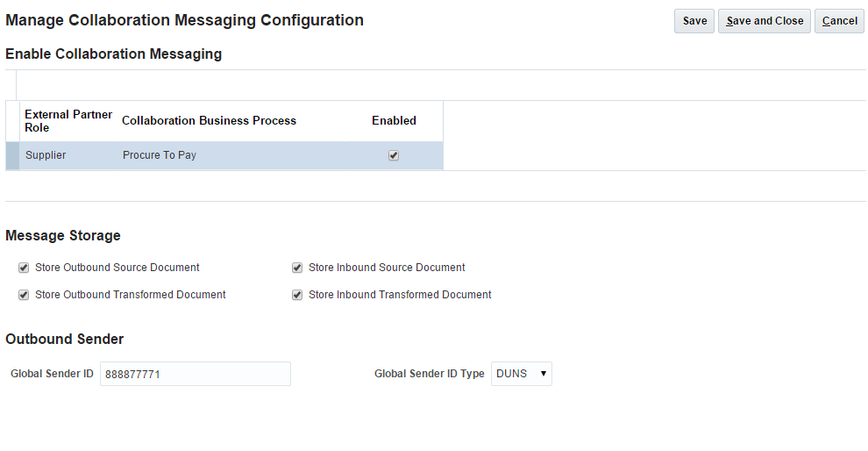Viewport: 868px width, 451px height.
Task: Click the Enabled column header
Action: pos(394,121)
